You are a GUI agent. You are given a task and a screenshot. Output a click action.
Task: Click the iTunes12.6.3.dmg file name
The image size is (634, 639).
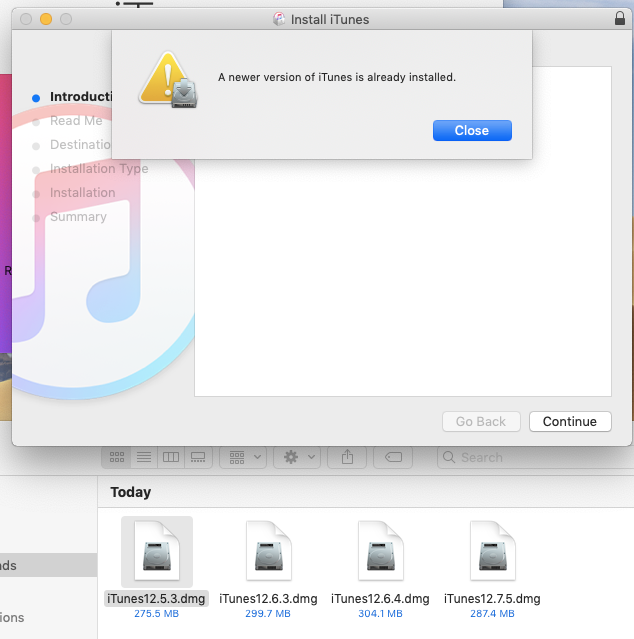tap(268, 599)
